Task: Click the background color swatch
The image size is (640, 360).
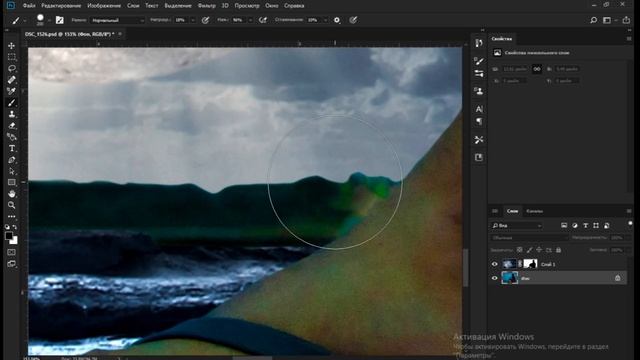Action: pyautogui.click(x=15, y=241)
